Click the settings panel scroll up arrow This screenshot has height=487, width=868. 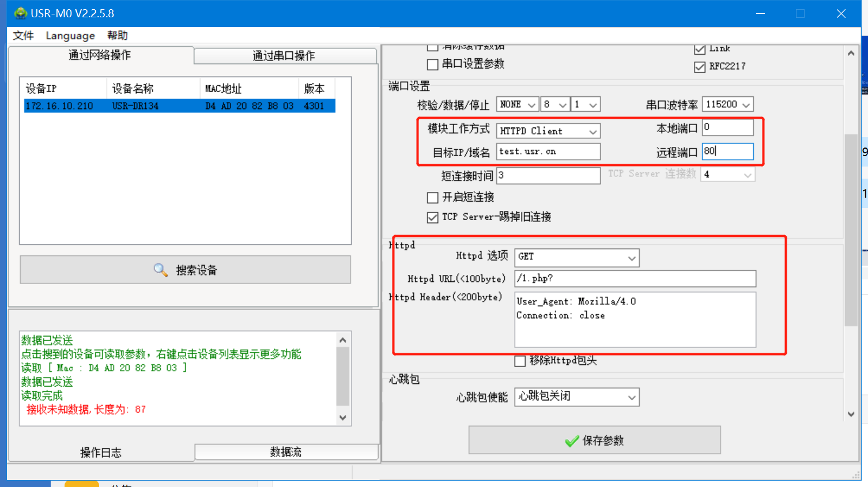(851, 53)
